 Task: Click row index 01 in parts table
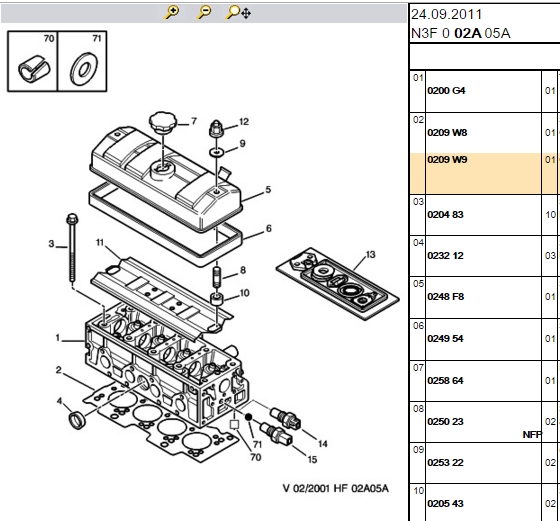pos(418,78)
